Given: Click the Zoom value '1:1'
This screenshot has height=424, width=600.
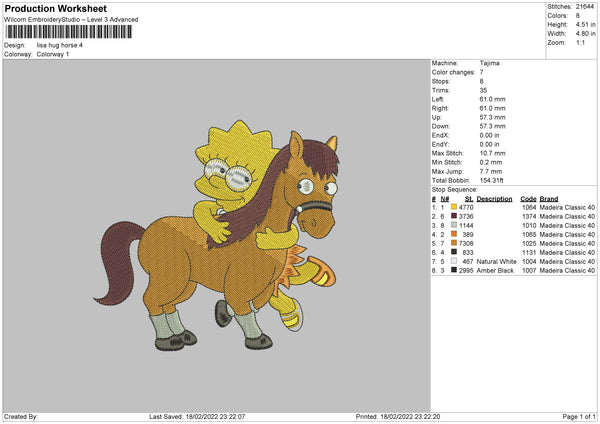Looking at the screenshot, I should point(580,43).
